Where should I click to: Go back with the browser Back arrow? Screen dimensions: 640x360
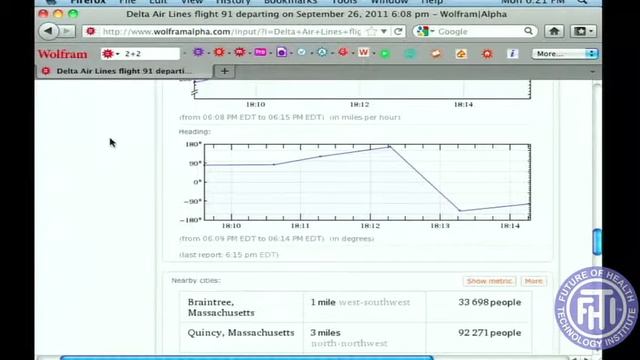click(x=49, y=31)
